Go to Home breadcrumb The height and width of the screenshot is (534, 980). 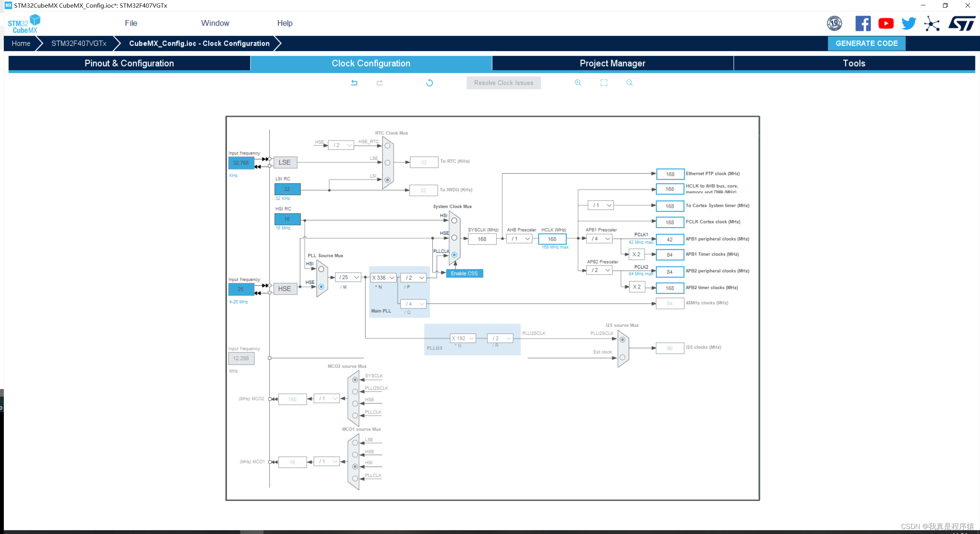[x=21, y=43]
